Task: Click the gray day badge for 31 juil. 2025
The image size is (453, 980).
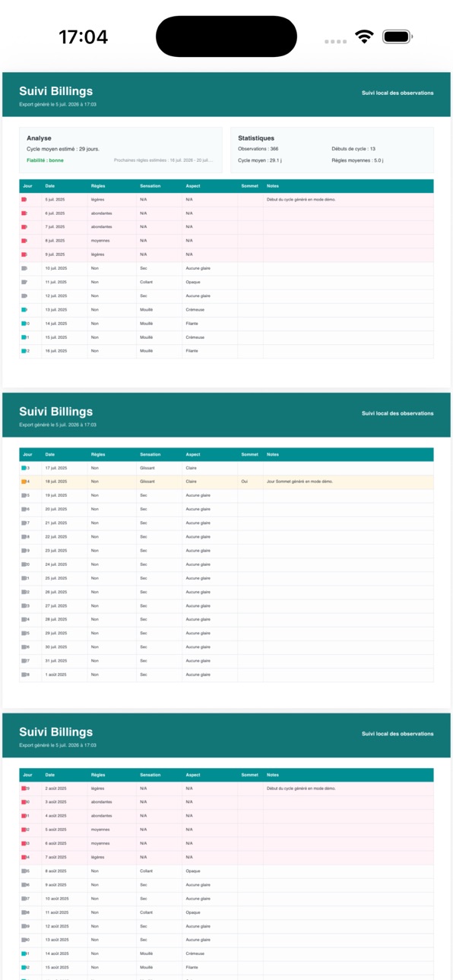Action: 25,661
